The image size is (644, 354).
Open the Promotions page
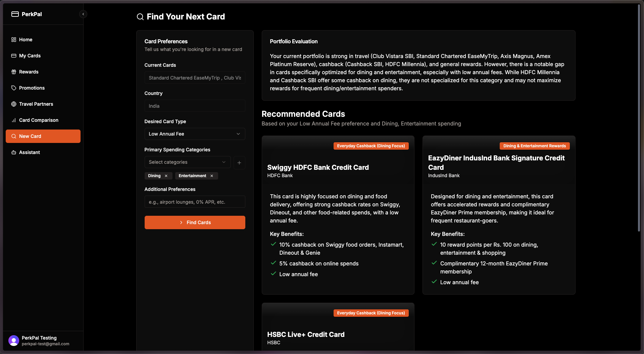coord(43,88)
